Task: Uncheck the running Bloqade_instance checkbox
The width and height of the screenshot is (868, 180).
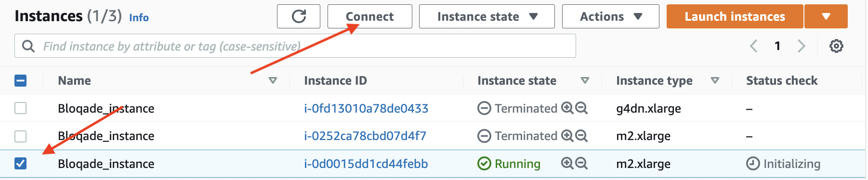Action: pyautogui.click(x=20, y=164)
